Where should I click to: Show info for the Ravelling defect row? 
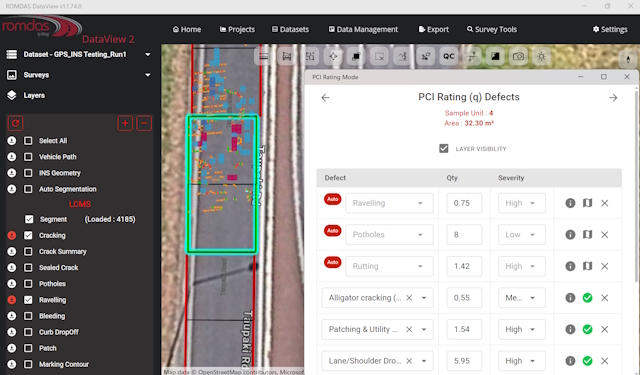[x=570, y=203]
